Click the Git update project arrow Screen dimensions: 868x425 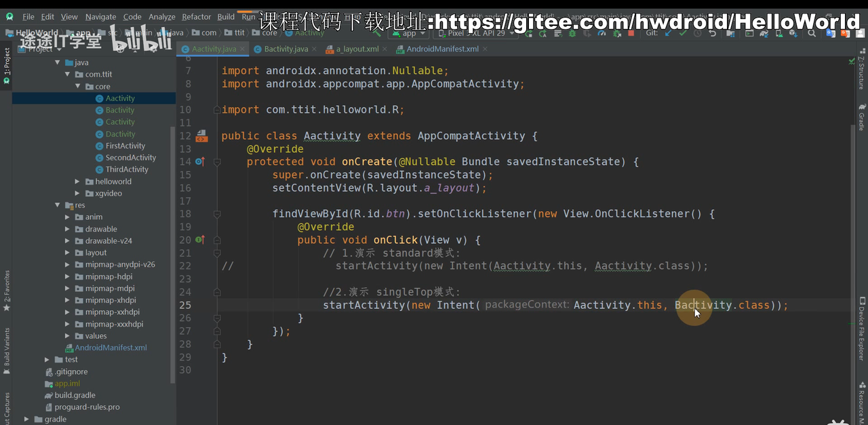(x=668, y=33)
